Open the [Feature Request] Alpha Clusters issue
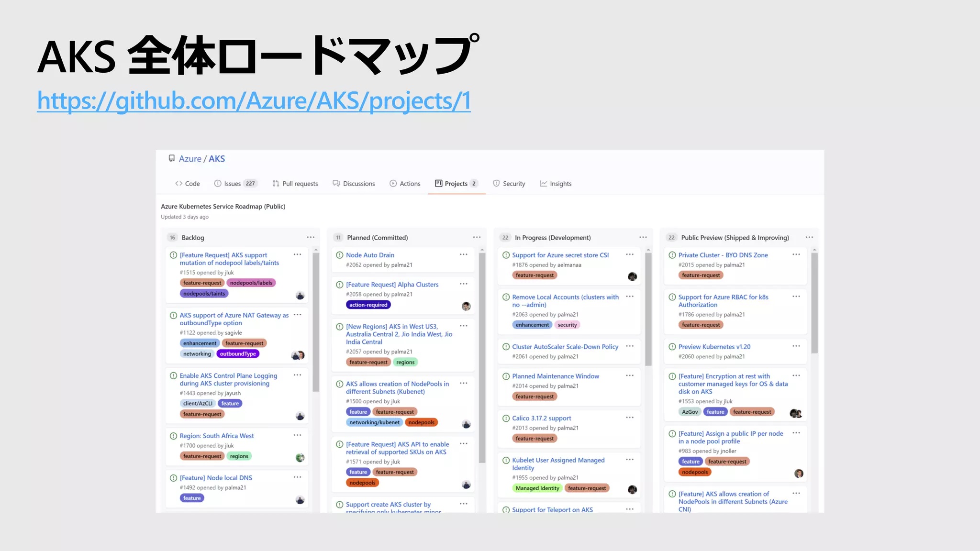The width and height of the screenshot is (980, 551). coord(392,285)
